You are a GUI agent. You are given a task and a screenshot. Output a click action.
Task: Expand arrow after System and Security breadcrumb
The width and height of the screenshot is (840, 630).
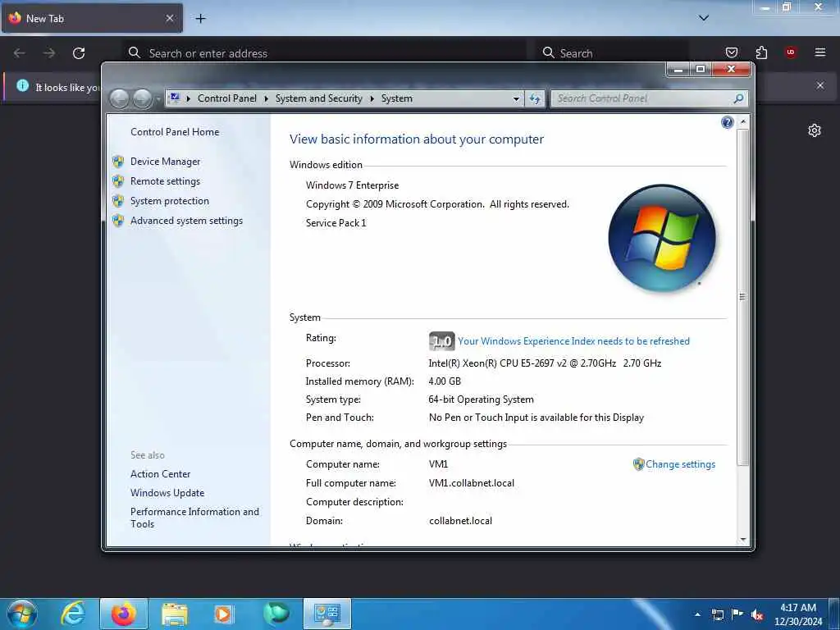[x=372, y=99]
